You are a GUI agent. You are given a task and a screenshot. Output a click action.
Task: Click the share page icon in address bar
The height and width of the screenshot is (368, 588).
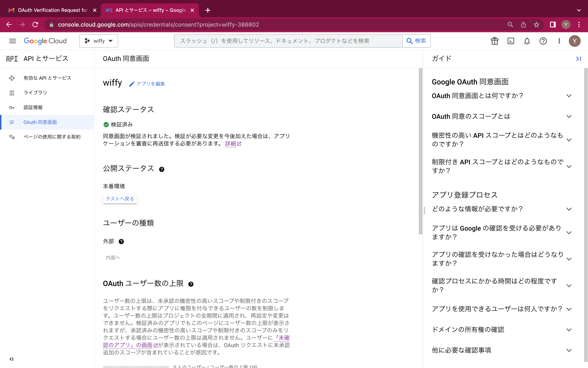point(523,25)
